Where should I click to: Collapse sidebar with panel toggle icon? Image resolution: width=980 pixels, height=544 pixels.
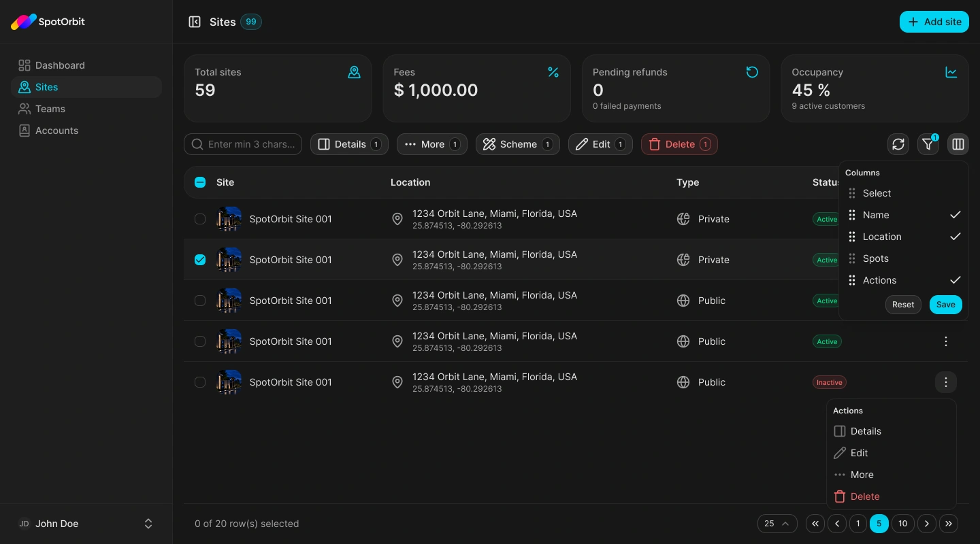[x=195, y=22]
